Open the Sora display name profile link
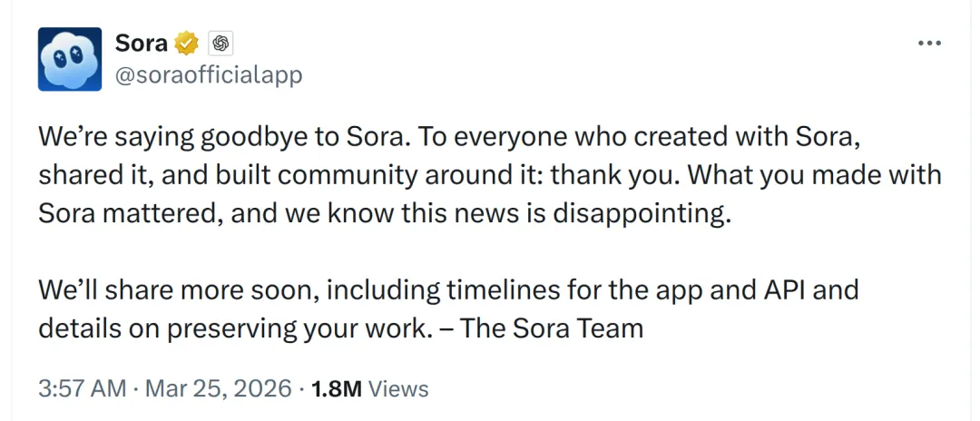Viewport: 980px width, 421px height. [142, 43]
